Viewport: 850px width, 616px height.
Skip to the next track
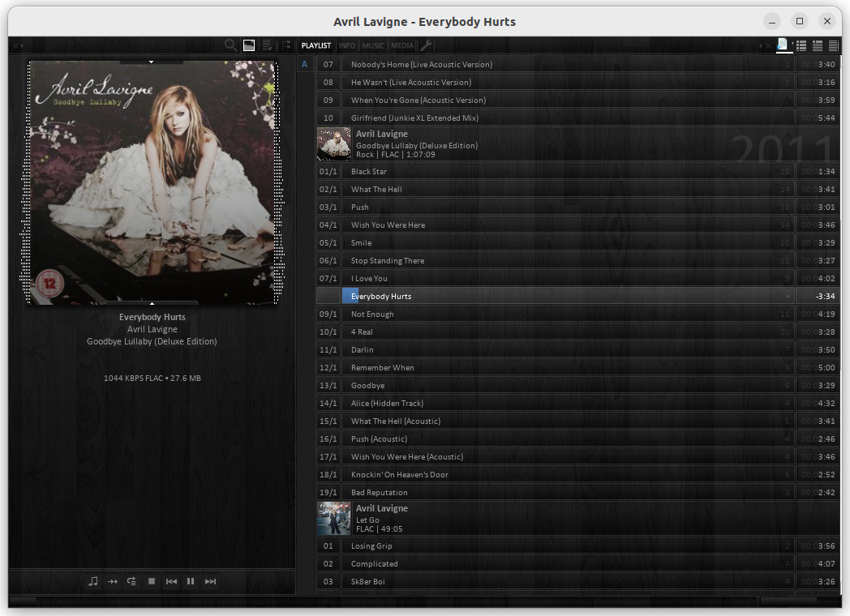tap(211, 581)
